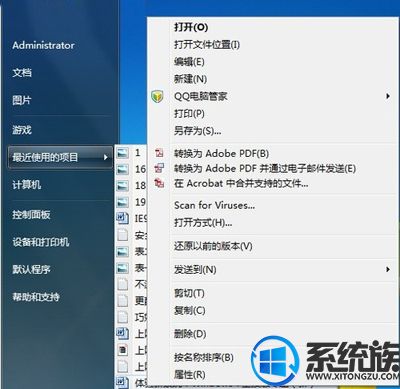Open 图片 from the Start menu
This screenshot has width=400, height=389.
pyautogui.click(x=22, y=100)
